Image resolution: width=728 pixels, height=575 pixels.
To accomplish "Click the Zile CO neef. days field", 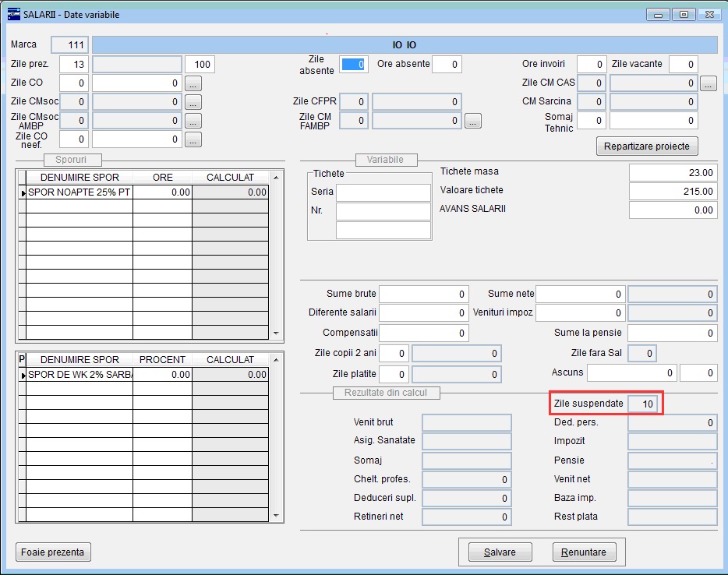I will 74,139.
